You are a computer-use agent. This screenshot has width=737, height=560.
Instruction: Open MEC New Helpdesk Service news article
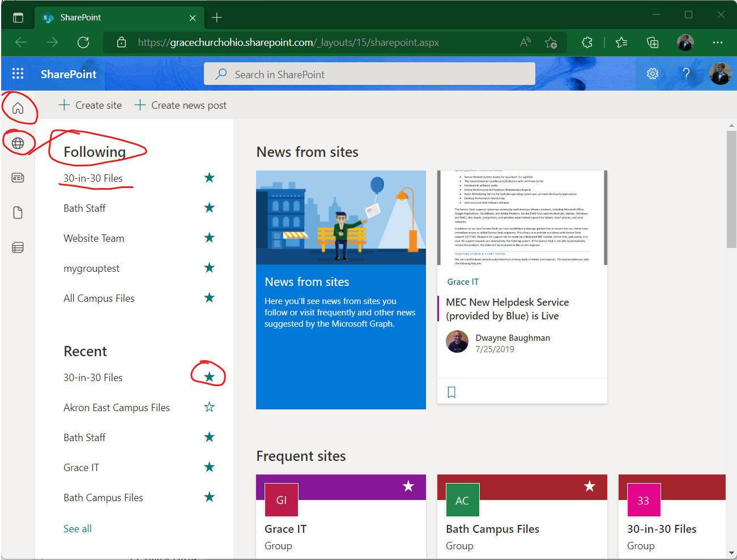click(508, 309)
